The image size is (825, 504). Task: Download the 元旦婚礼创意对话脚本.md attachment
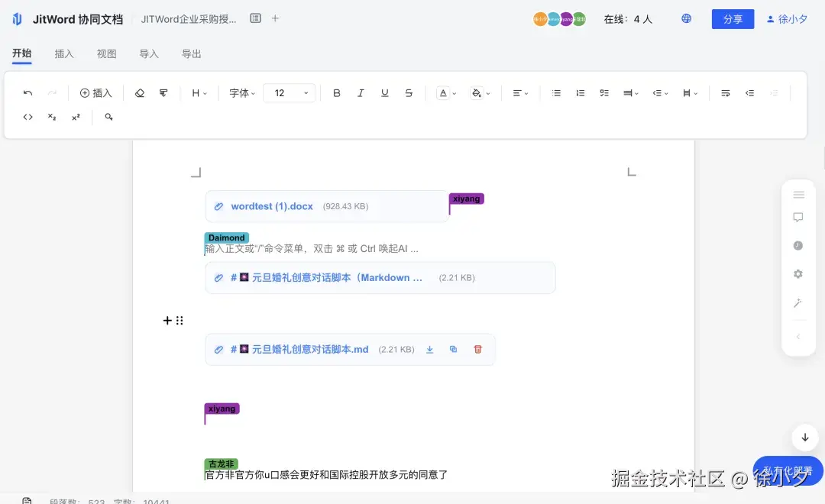click(x=429, y=349)
